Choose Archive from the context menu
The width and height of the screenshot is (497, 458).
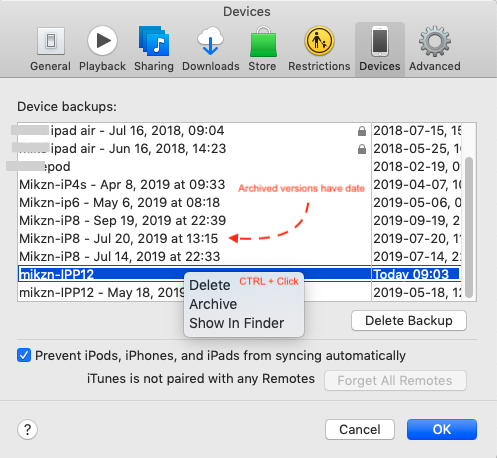[x=213, y=304]
